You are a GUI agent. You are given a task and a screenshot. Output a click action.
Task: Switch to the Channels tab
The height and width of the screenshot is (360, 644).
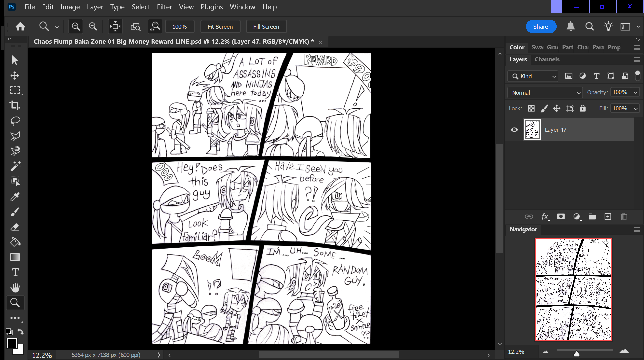pyautogui.click(x=547, y=59)
